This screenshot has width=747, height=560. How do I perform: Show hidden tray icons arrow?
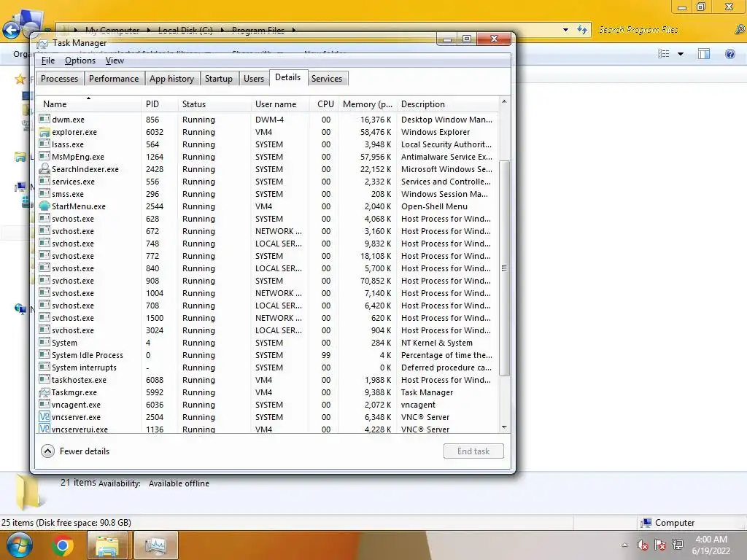click(624, 545)
